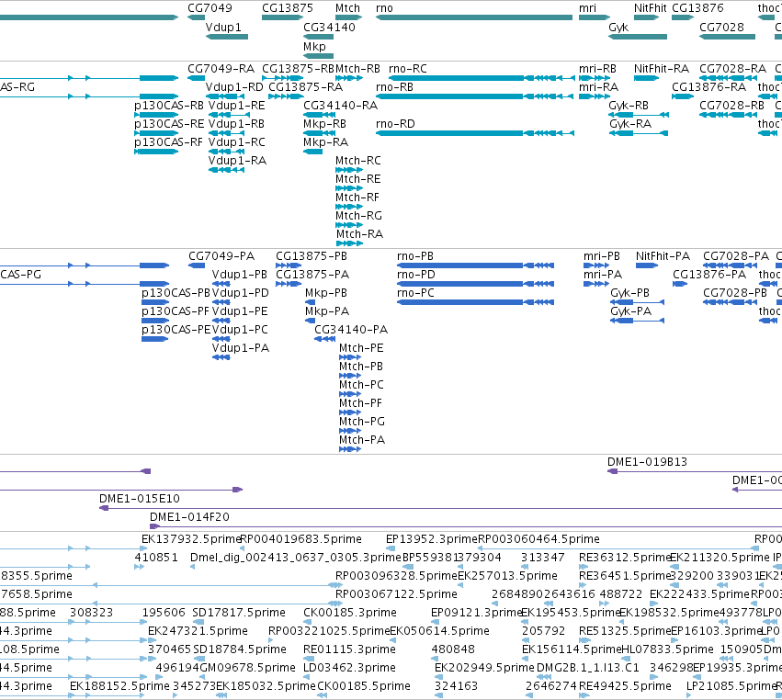This screenshot has height=700, width=782.
Task: Select transcript NitFhit-RA
Action: point(662,68)
